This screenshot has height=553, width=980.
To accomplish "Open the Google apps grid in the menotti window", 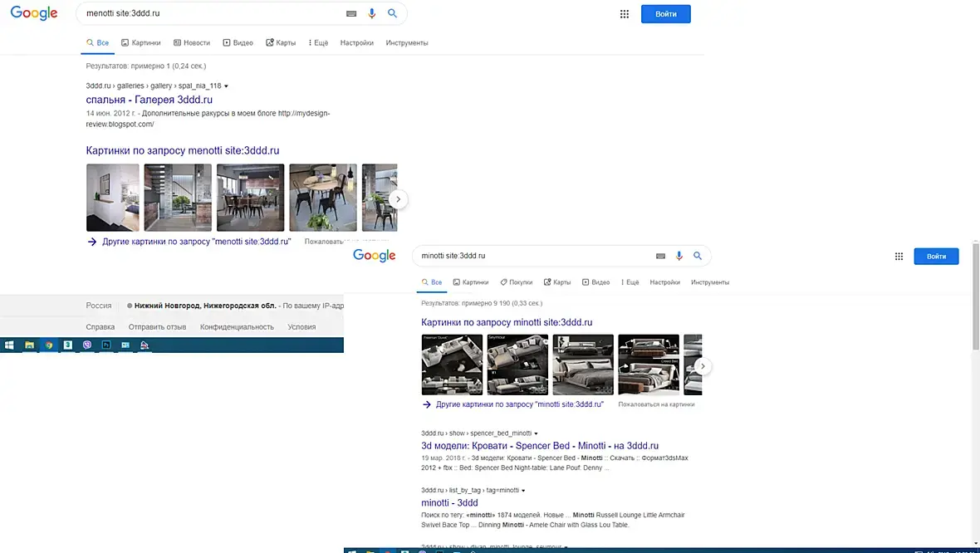I will pyautogui.click(x=625, y=14).
